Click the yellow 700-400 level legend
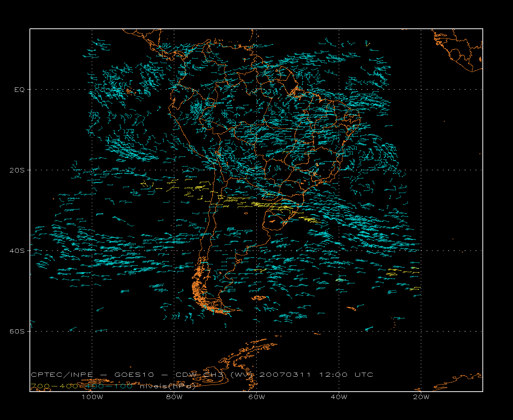 click(x=54, y=386)
